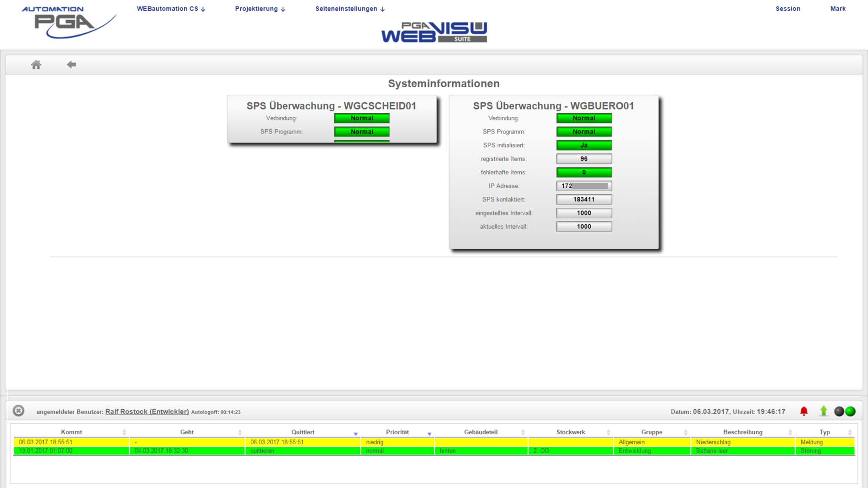Screen dimensions: 868x488
Task: Click the back arrow icon
Action: [71, 65]
